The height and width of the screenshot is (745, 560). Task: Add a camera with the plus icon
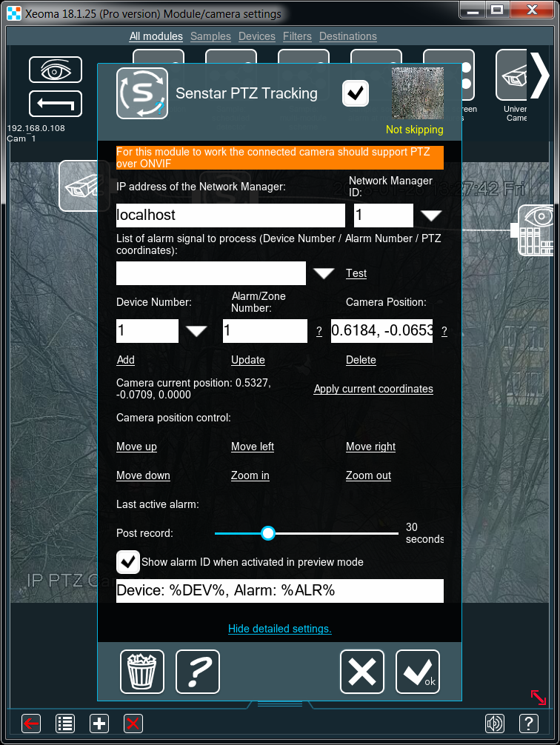(x=99, y=724)
